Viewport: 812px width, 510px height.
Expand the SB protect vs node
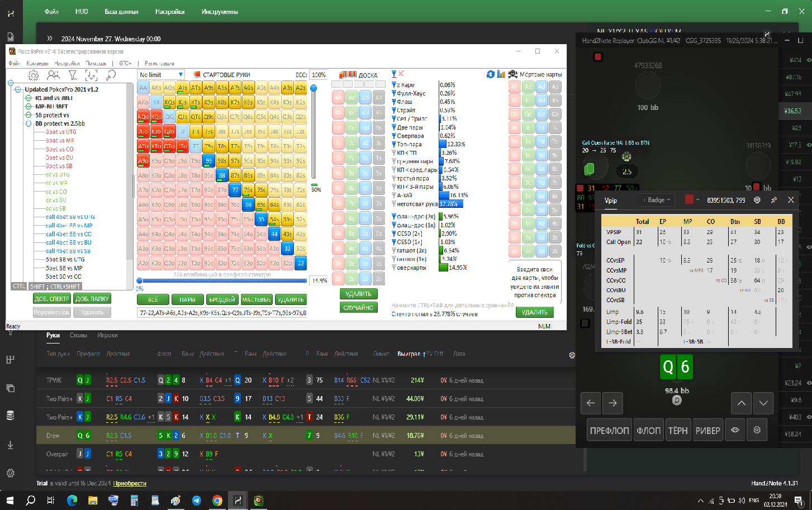(29, 115)
